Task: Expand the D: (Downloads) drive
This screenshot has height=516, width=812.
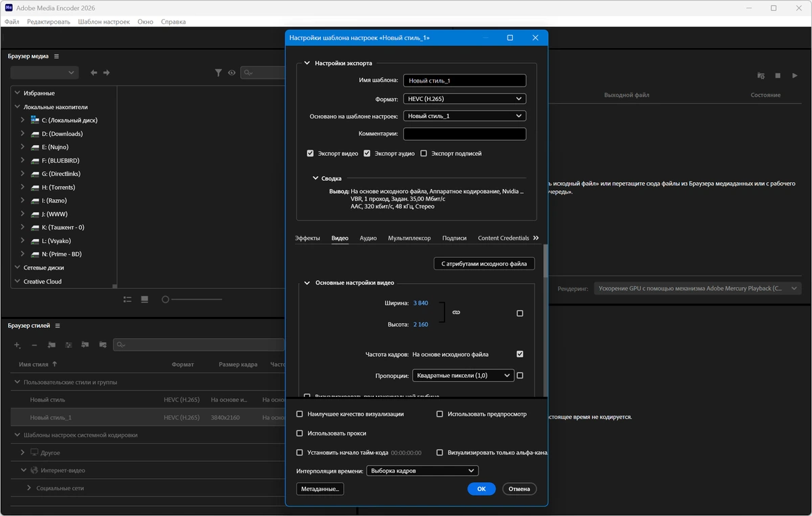Action: (22, 133)
